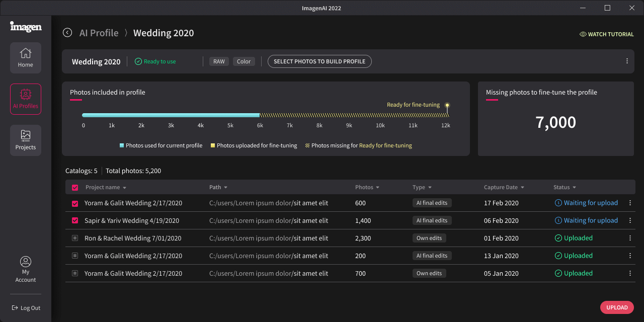Click the 1,400 photos count cell
644x322 pixels.
click(363, 220)
